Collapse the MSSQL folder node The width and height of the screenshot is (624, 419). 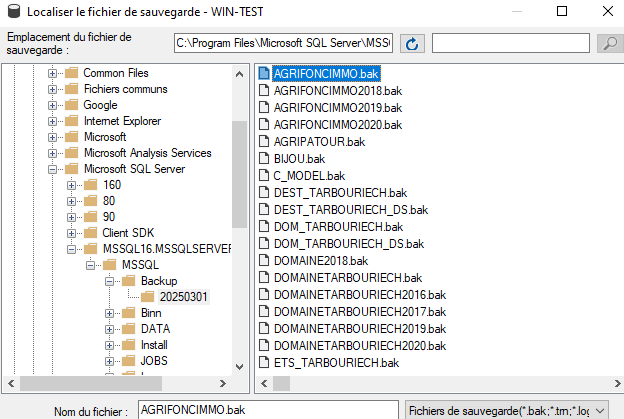(91, 265)
